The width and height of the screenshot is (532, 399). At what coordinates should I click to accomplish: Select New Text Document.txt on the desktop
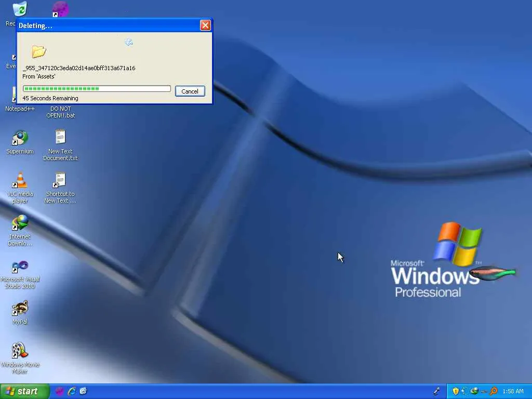(60, 145)
